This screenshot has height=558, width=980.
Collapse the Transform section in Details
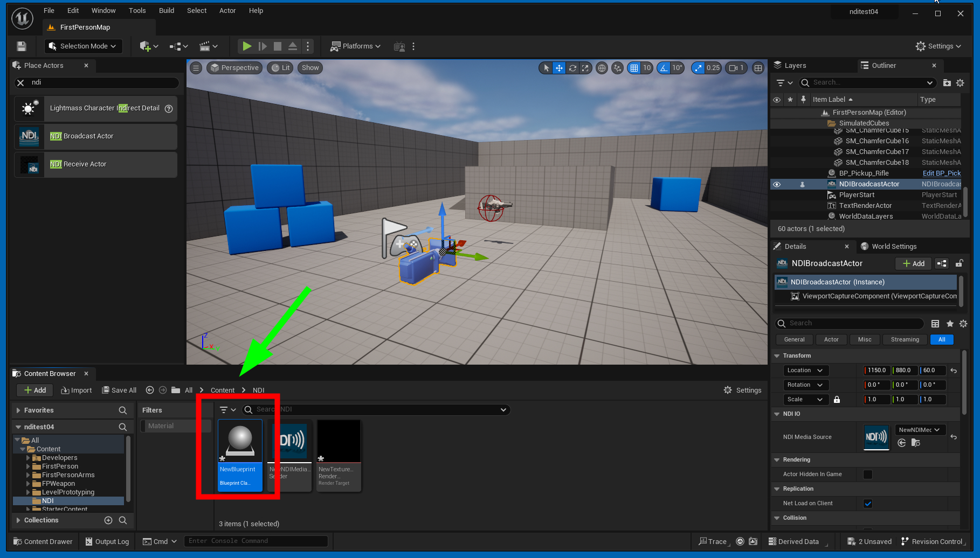(x=777, y=356)
